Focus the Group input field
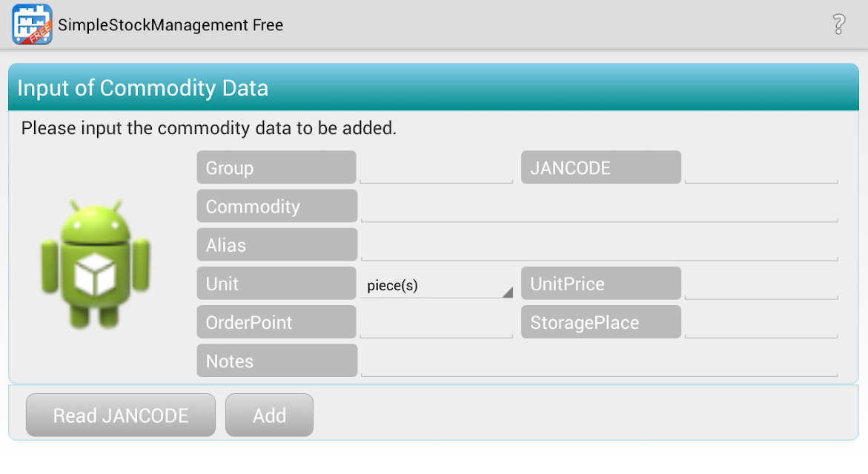 click(436, 167)
